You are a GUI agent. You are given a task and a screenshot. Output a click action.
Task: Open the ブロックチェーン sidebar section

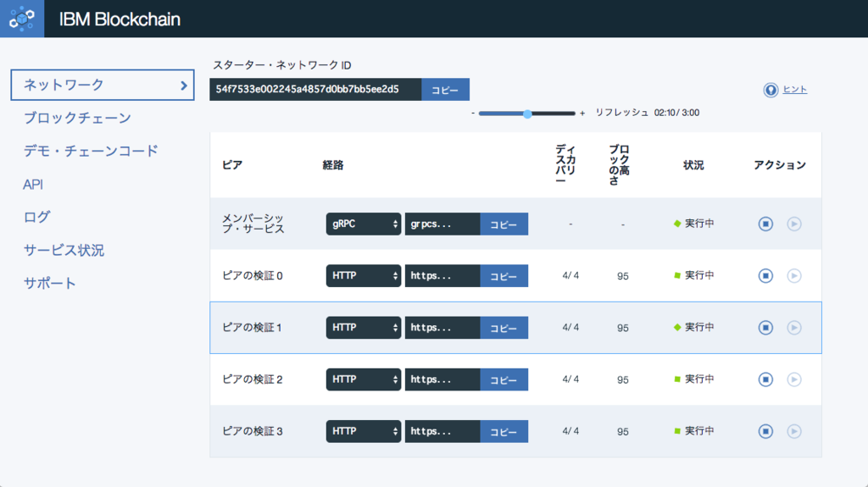pos(77,118)
